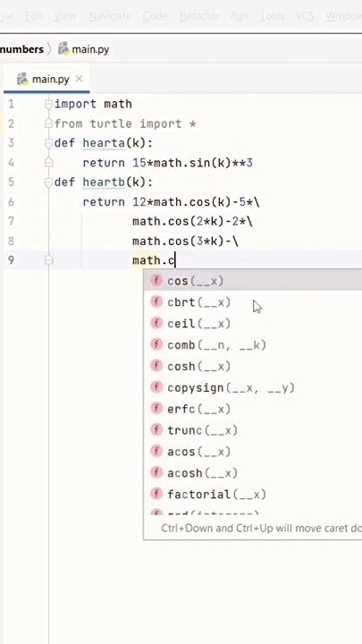Place caret on 'import math' line
The image size is (362, 644).
click(93, 105)
